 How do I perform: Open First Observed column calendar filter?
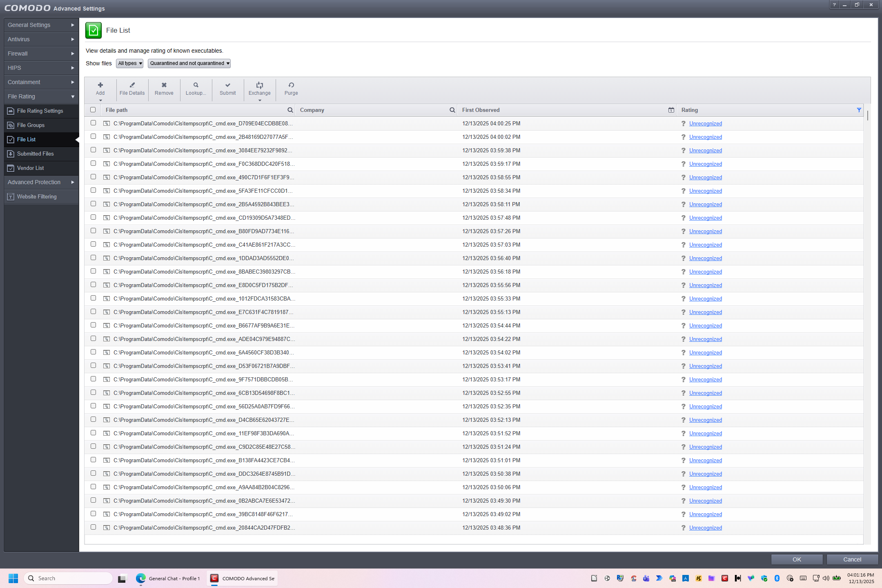pyautogui.click(x=671, y=110)
